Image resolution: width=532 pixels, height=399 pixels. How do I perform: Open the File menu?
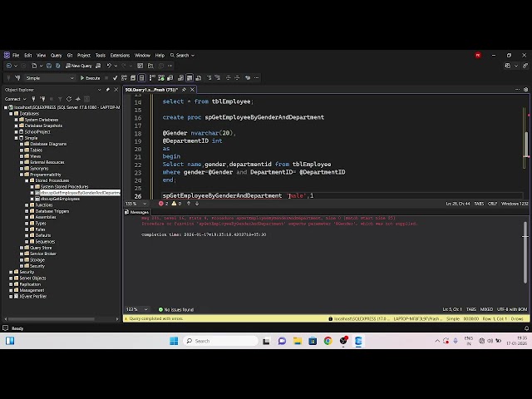[x=16, y=56]
